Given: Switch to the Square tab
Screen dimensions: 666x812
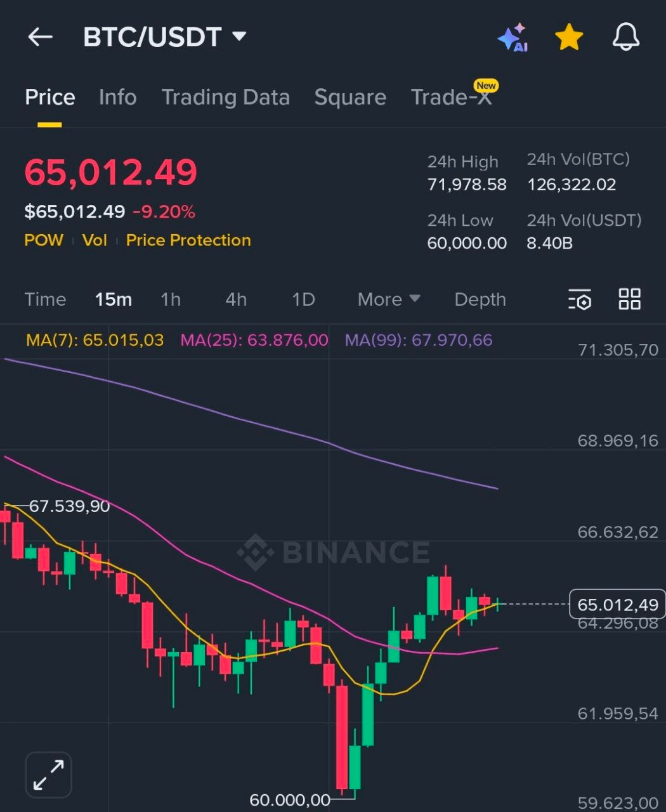Looking at the screenshot, I should (350, 97).
